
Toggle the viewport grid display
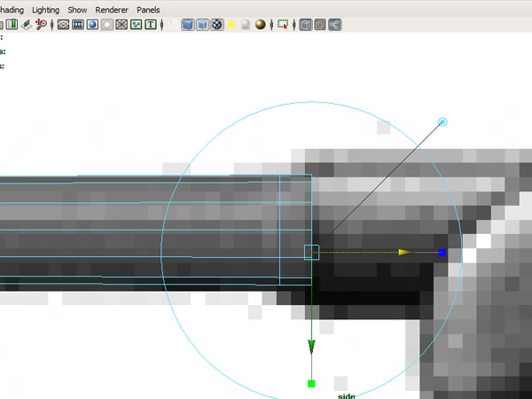point(63,25)
